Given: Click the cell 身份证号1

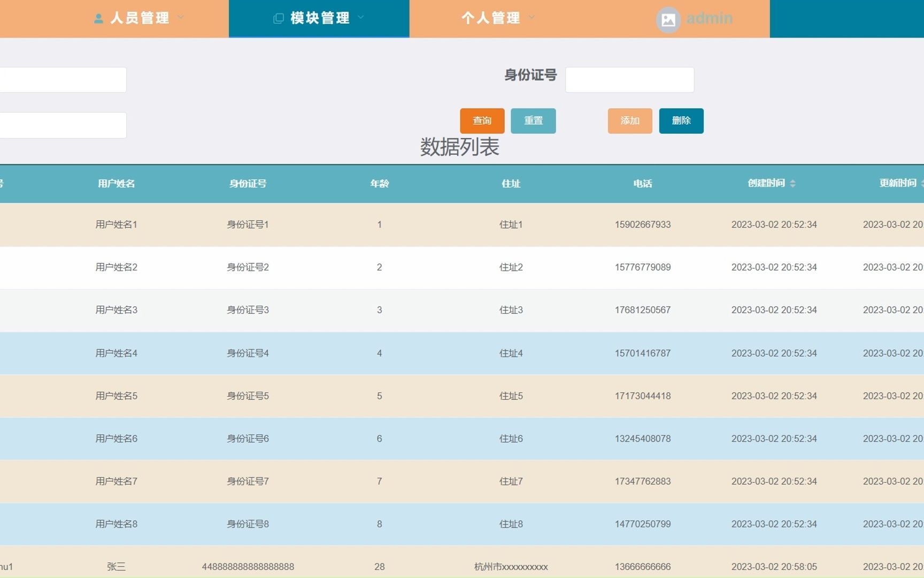Looking at the screenshot, I should (248, 225).
